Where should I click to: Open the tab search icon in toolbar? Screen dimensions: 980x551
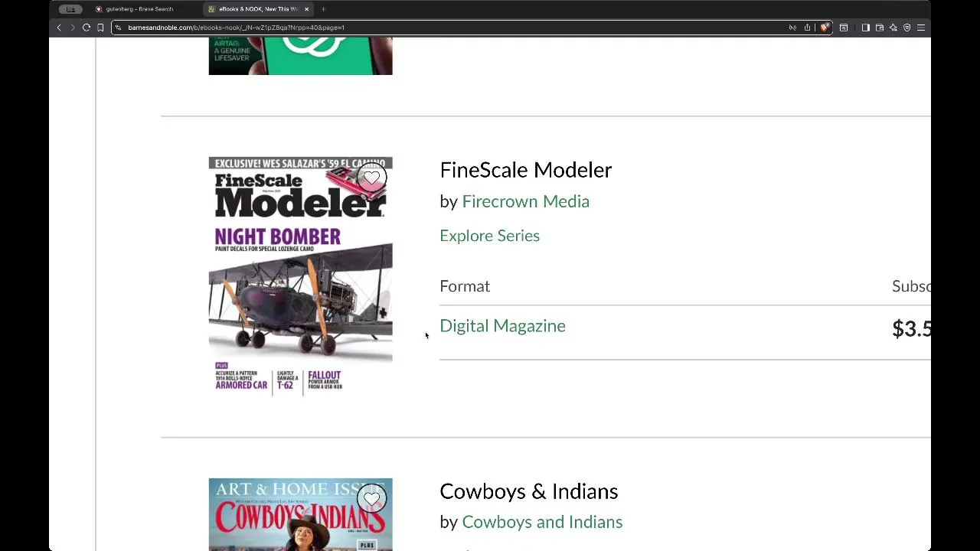click(844, 28)
